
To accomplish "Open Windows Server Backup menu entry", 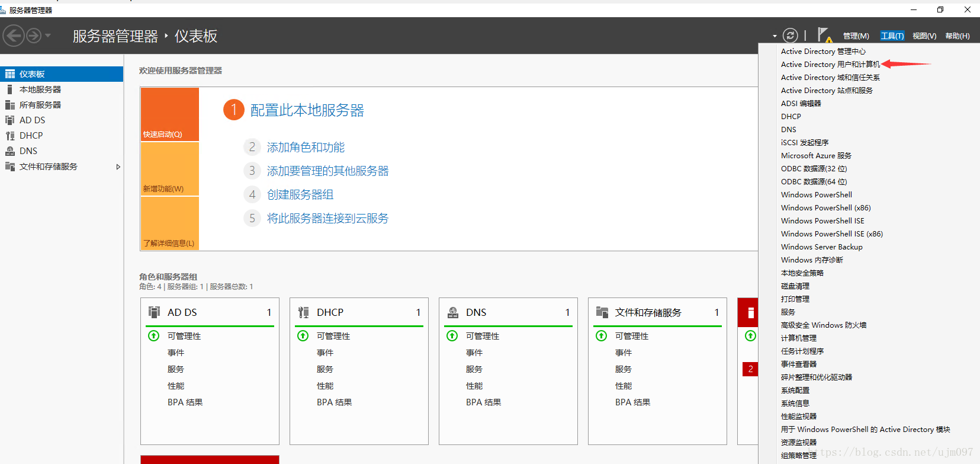I will click(x=822, y=247).
